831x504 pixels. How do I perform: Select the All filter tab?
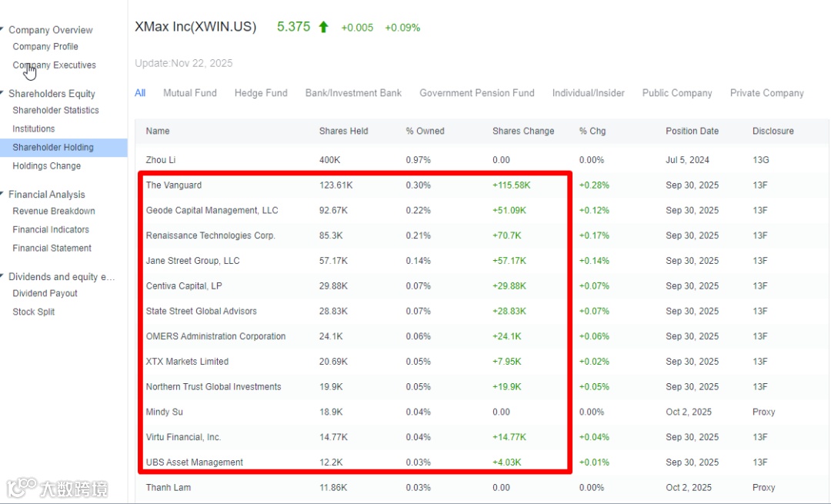coord(140,93)
